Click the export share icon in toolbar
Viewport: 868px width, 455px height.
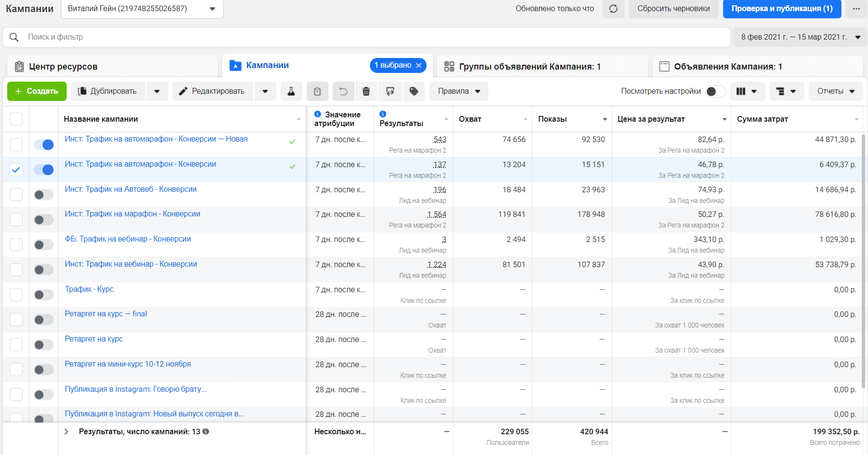(390, 91)
